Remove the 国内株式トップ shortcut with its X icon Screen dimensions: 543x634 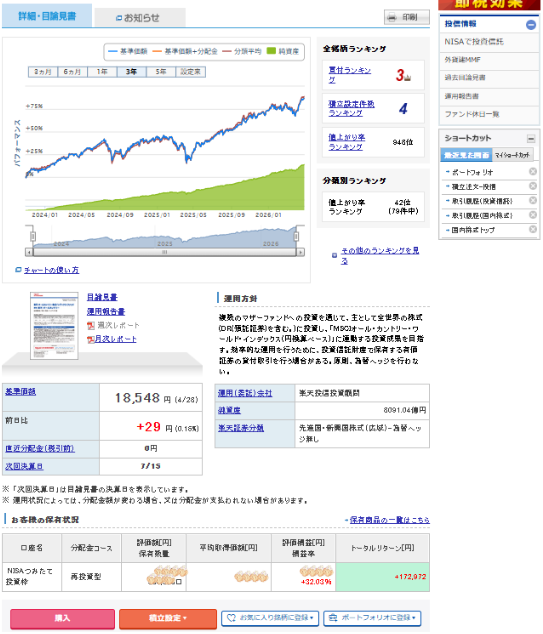533,229
